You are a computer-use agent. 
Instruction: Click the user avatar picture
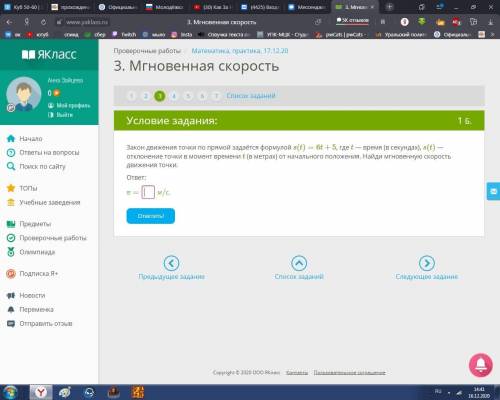[x=24, y=94]
